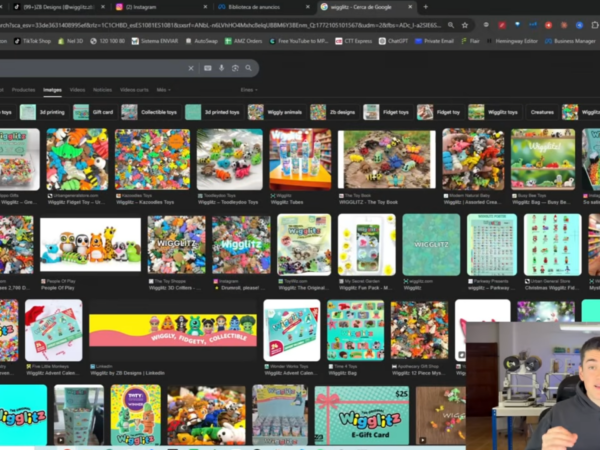Viewport: 600px width, 450px height.
Task: Open the Parkway Presents wigglitz poster image
Action: (x=492, y=245)
